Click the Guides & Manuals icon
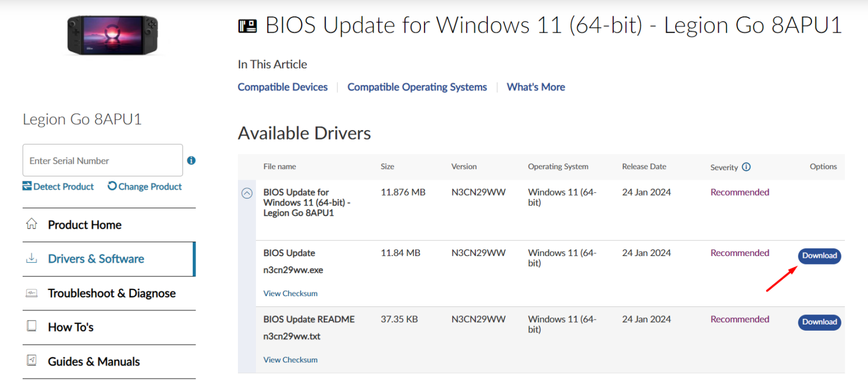Viewport: 868px width, 381px height. pos(32,361)
